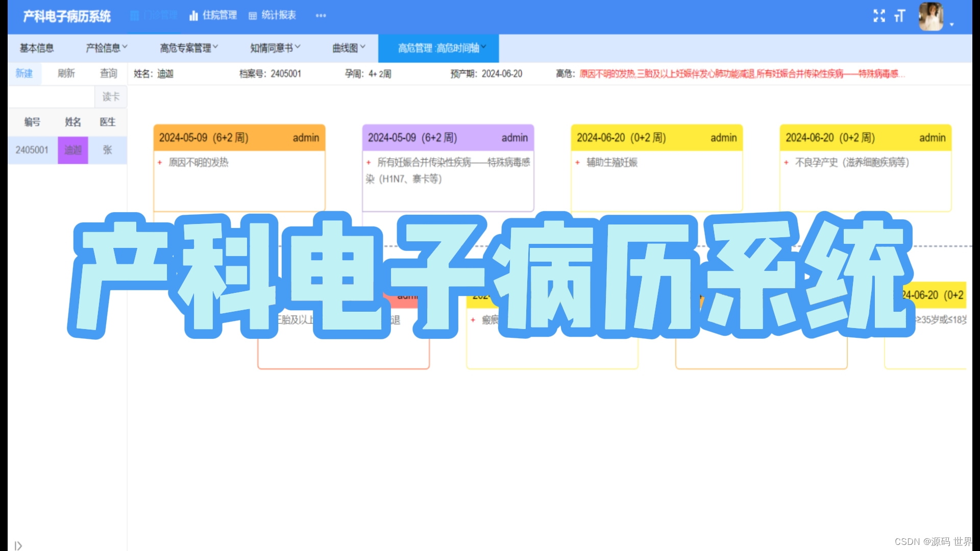The image size is (980, 551).
Task: Select the 高危管理:高危时间轴 tab
Action: click(438, 48)
